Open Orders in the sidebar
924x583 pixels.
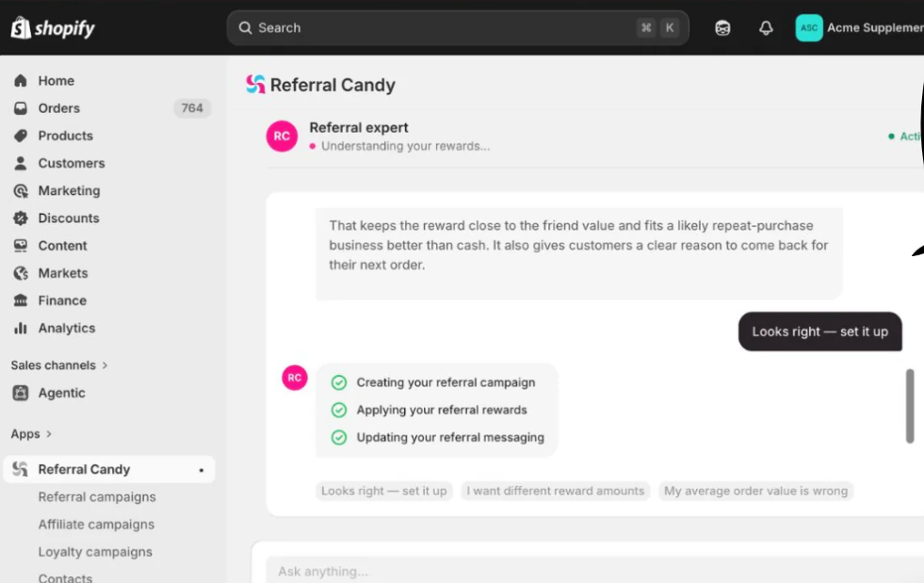click(59, 108)
